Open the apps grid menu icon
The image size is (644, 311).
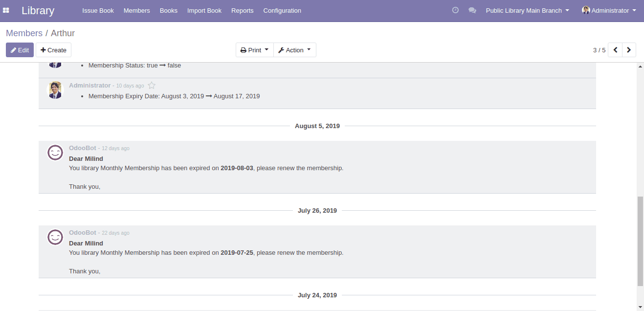6,10
